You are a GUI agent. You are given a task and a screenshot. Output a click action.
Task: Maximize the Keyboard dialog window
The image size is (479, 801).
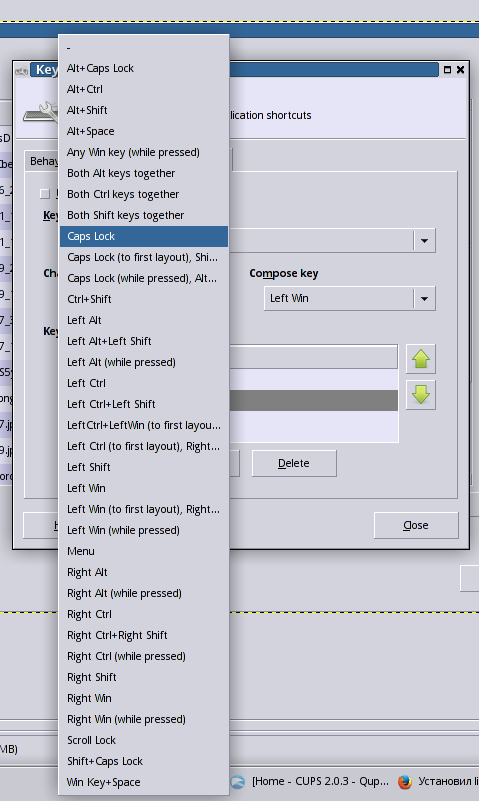447,69
